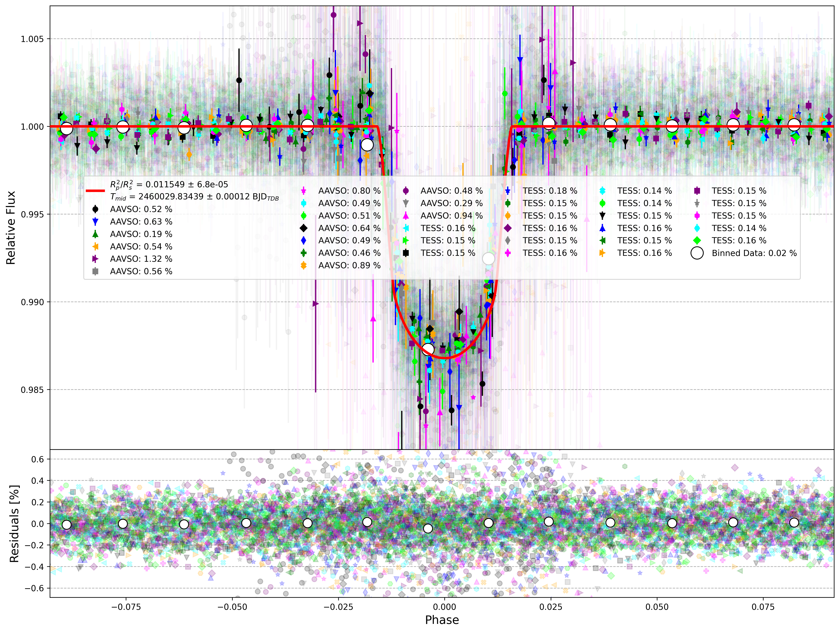This screenshot has width=840, height=632.
Task: Click the 'AAVSO: 0.89 %' legend text
Action: coord(349,266)
